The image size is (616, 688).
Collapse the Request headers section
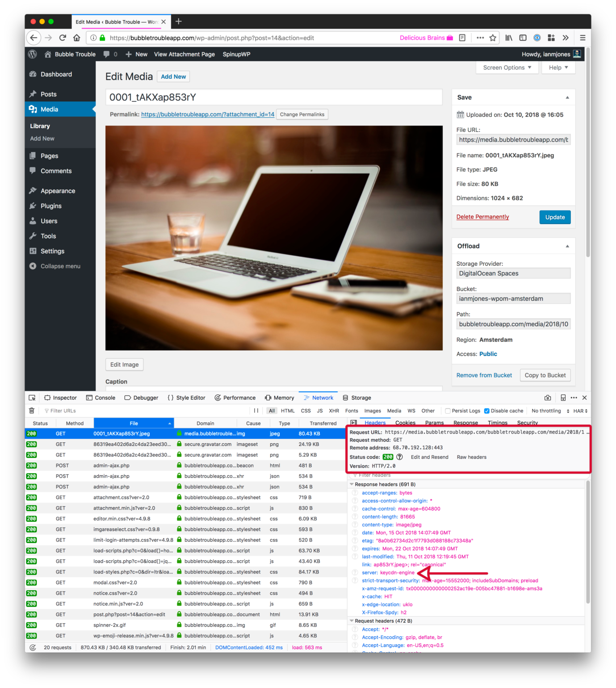(352, 621)
